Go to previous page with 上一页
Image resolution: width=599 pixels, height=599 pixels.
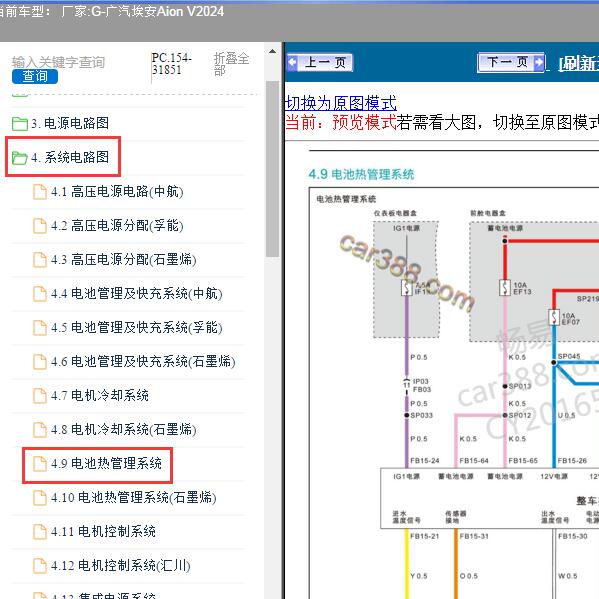point(320,62)
